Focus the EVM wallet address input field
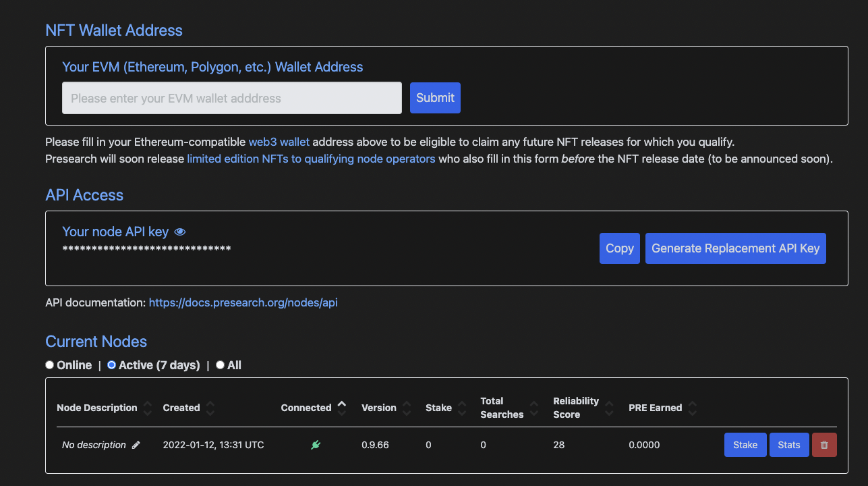Image resolution: width=868 pixels, height=486 pixels. (x=232, y=98)
